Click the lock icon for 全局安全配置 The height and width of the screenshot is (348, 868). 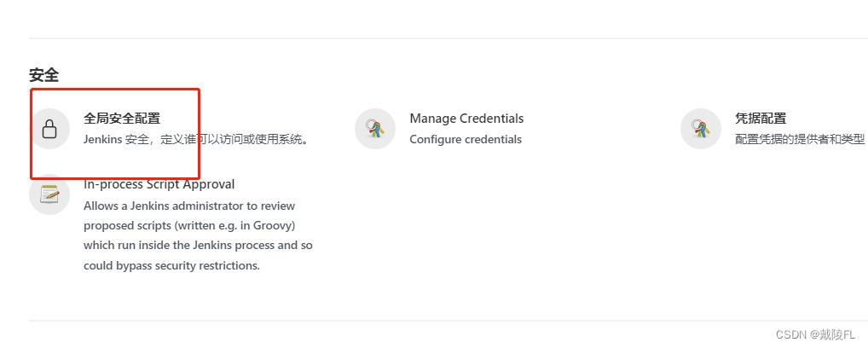click(49, 129)
